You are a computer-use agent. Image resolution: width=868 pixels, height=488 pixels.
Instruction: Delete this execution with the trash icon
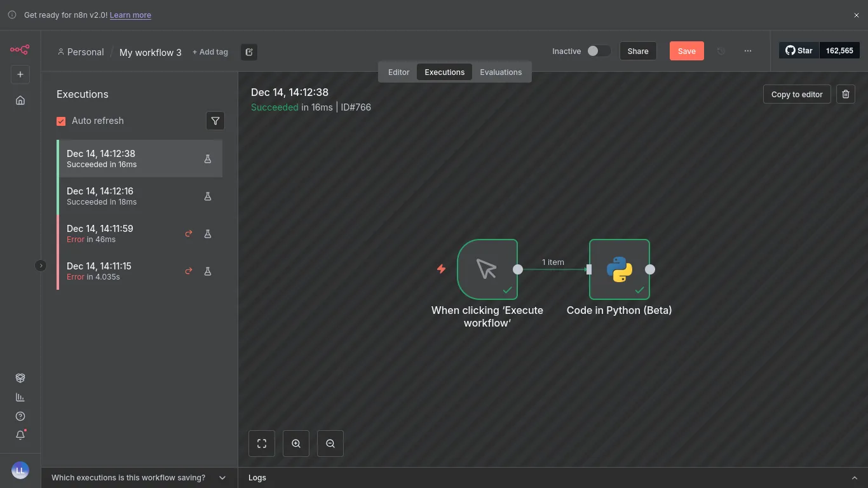pyautogui.click(x=845, y=94)
